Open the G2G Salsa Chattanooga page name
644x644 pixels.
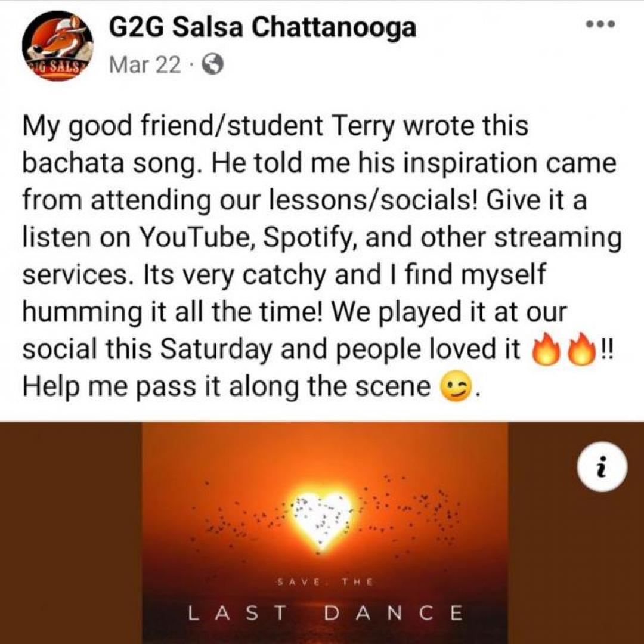point(262,29)
